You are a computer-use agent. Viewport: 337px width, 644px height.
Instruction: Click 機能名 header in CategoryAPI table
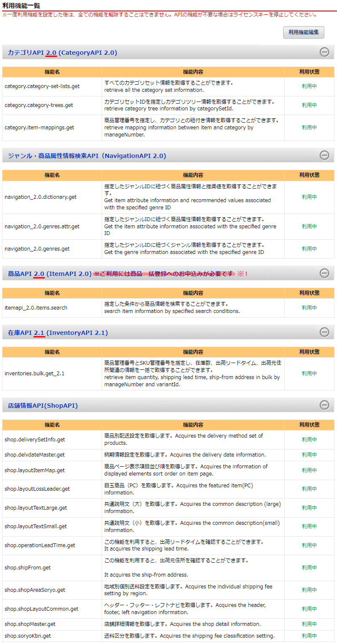pos(52,72)
